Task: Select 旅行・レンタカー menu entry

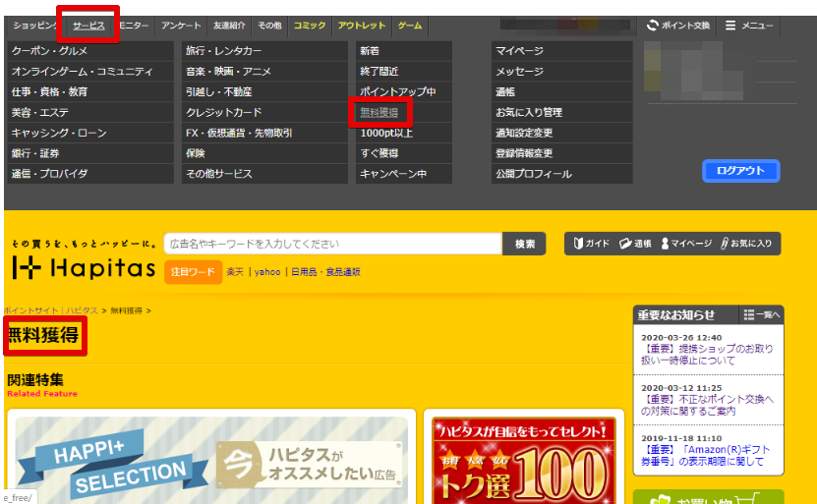Action: click(223, 50)
